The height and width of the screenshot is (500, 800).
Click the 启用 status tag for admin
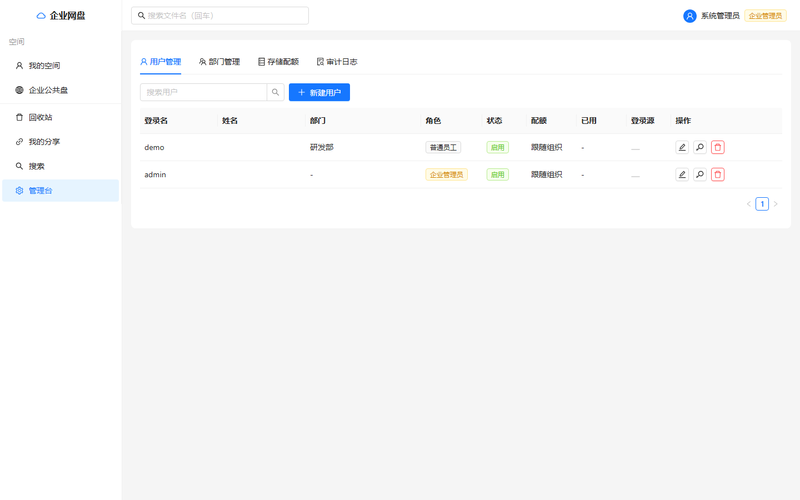click(x=497, y=174)
